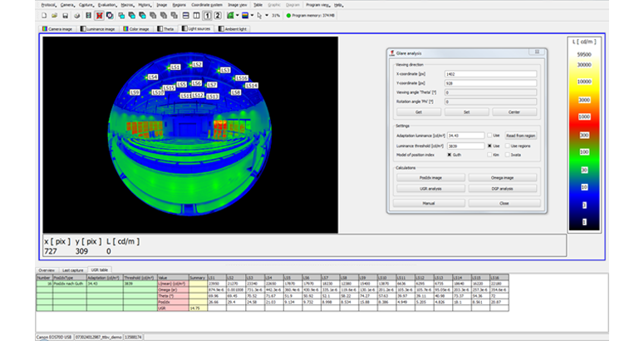Switch to the Last capture tab

coord(72,270)
